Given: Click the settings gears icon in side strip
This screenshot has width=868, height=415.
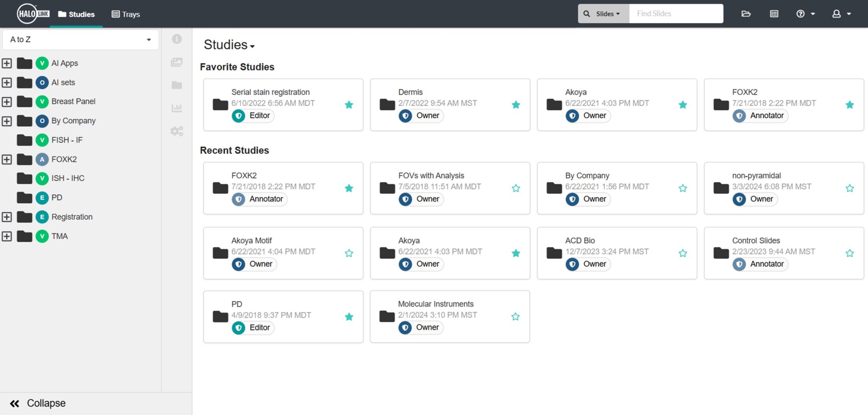Looking at the screenshot, I should coord(177,131).
